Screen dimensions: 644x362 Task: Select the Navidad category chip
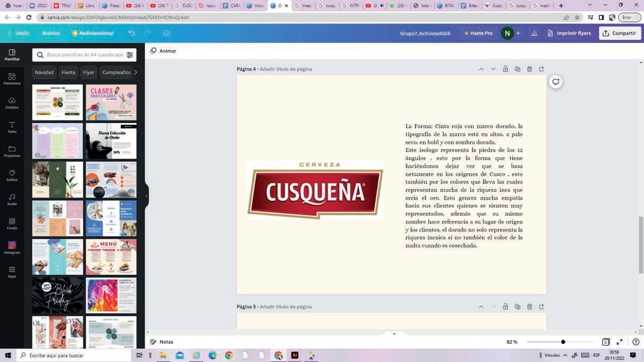coord(44,72)
